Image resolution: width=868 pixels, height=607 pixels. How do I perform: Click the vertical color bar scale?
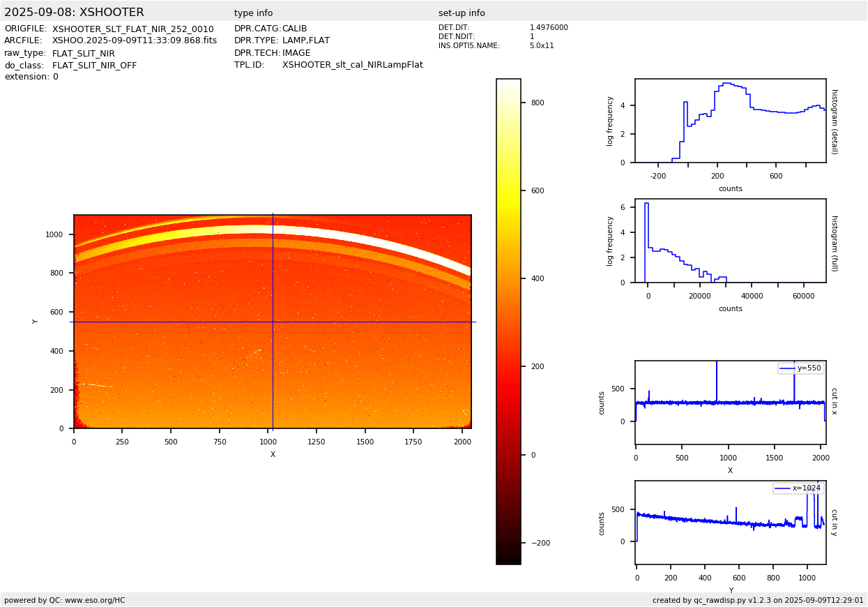tap(508, 322)
